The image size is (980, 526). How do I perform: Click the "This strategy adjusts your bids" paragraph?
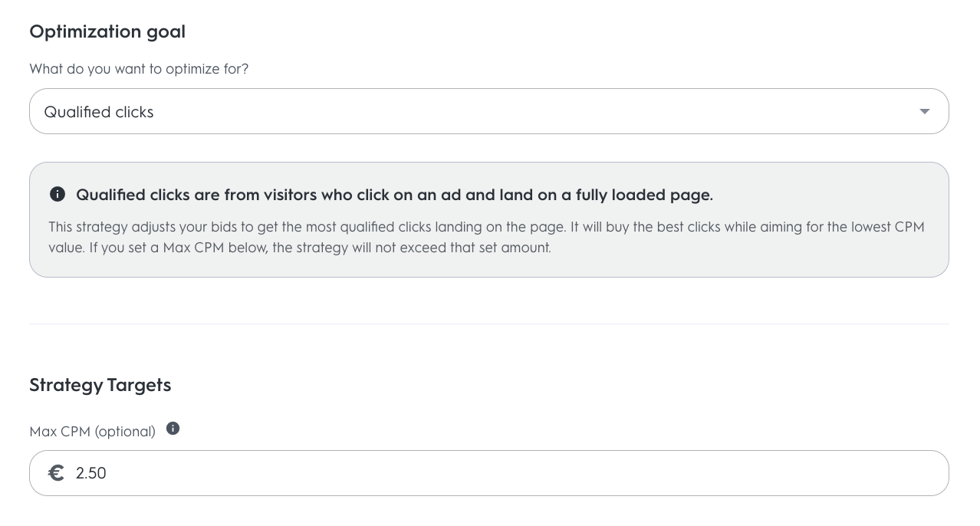[307, 227]
